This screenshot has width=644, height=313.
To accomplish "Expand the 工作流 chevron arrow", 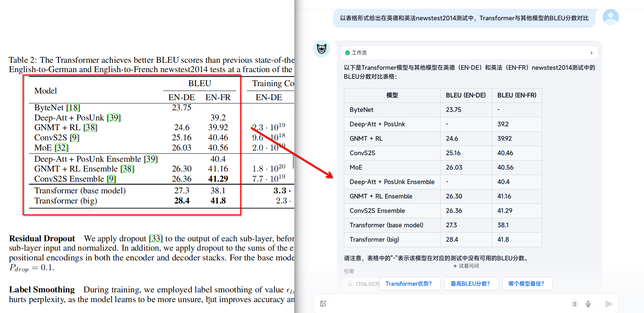I will click(x=591, y=53).
